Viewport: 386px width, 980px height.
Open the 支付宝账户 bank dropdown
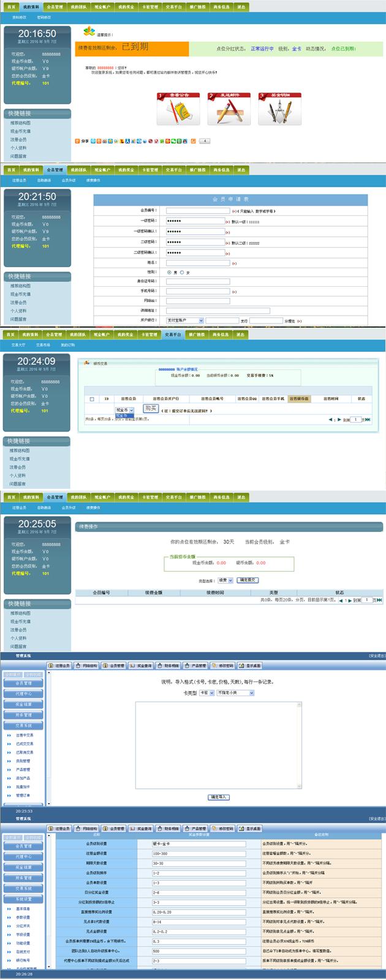[184, 321]
